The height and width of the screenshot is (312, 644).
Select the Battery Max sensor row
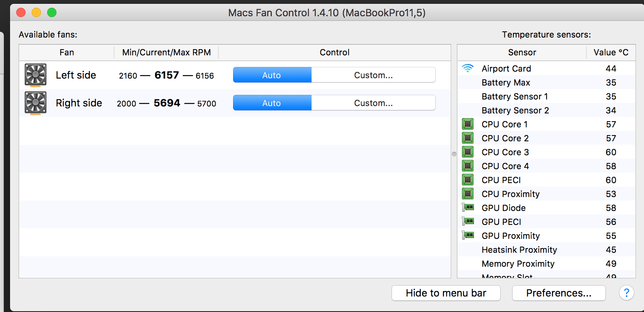(x=546, y=82)
